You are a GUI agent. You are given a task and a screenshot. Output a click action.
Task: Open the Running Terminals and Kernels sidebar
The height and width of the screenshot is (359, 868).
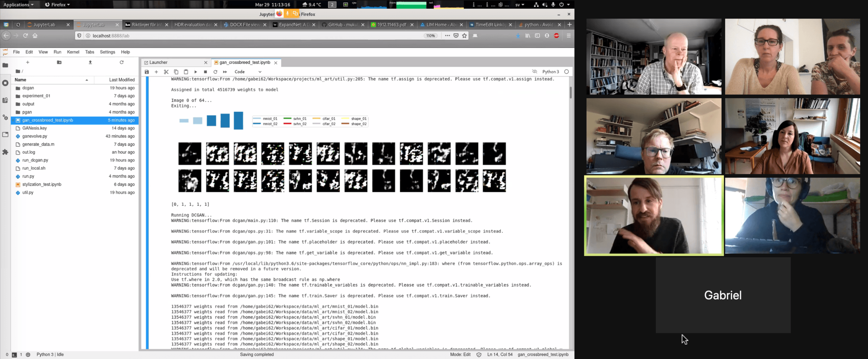(5, 83)
